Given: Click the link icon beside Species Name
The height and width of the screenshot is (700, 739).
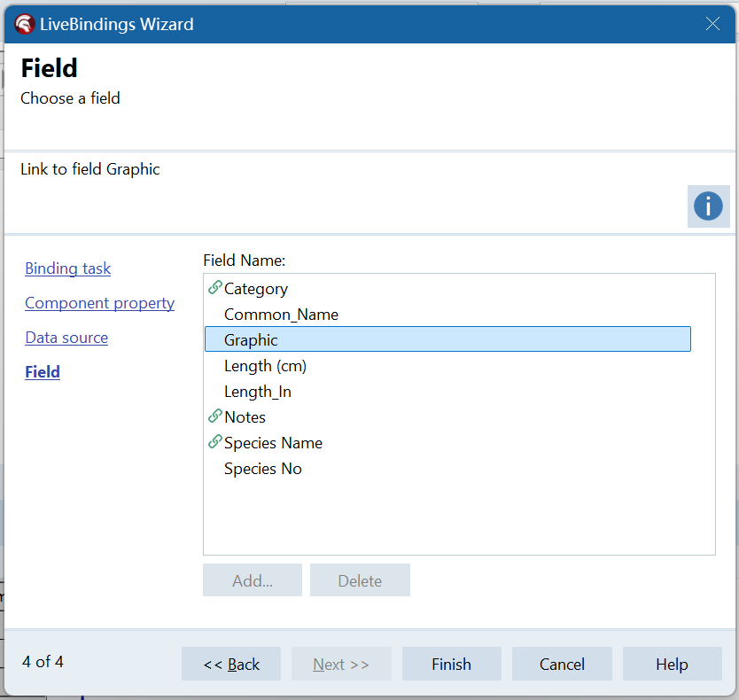Looking at the screenshot, I should 215,441.
